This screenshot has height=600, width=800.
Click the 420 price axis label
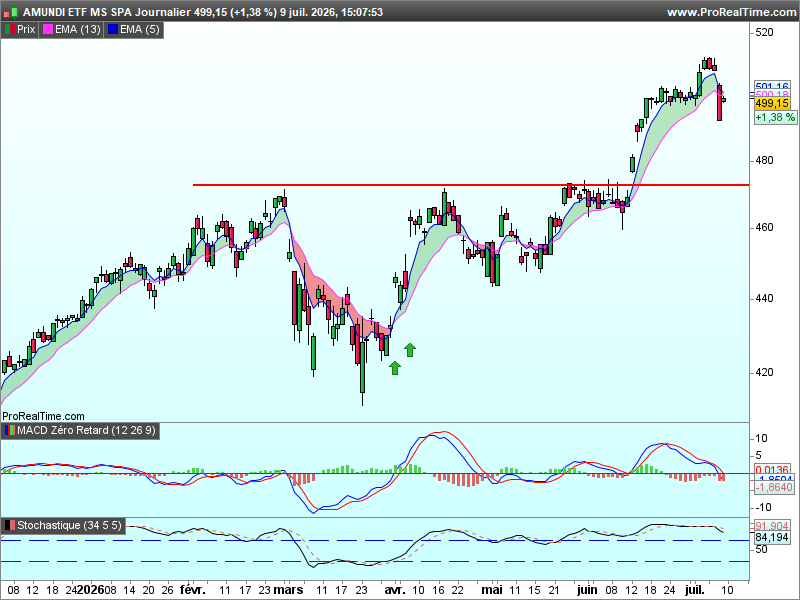(764, 372)
